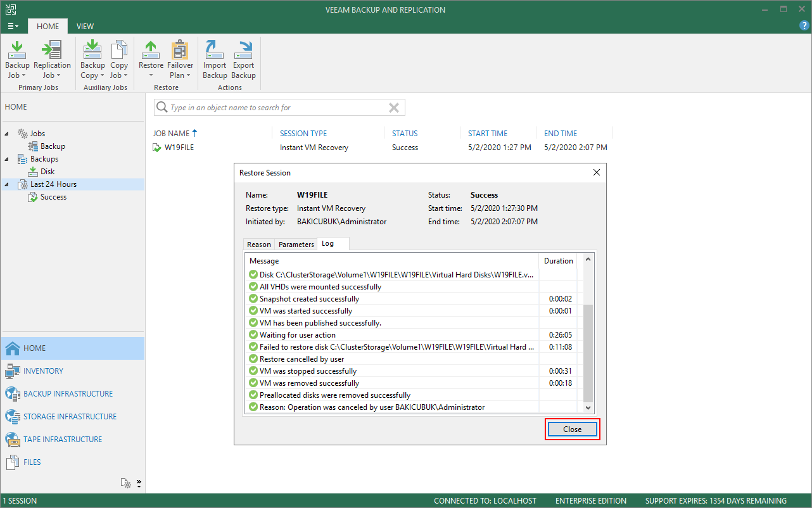This screenshot has width=812, height=508.
Task: Open STORAGE INFRASTRUCTURE view
Action: [x=73, y=417]
